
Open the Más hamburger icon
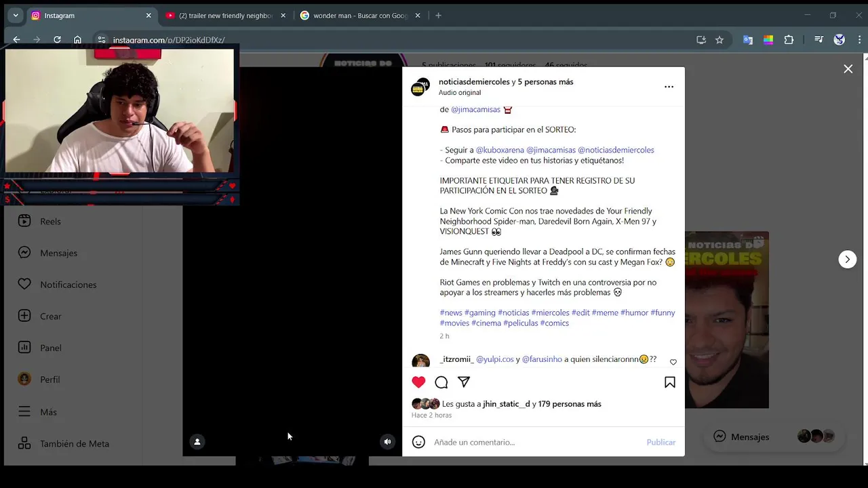24,411
